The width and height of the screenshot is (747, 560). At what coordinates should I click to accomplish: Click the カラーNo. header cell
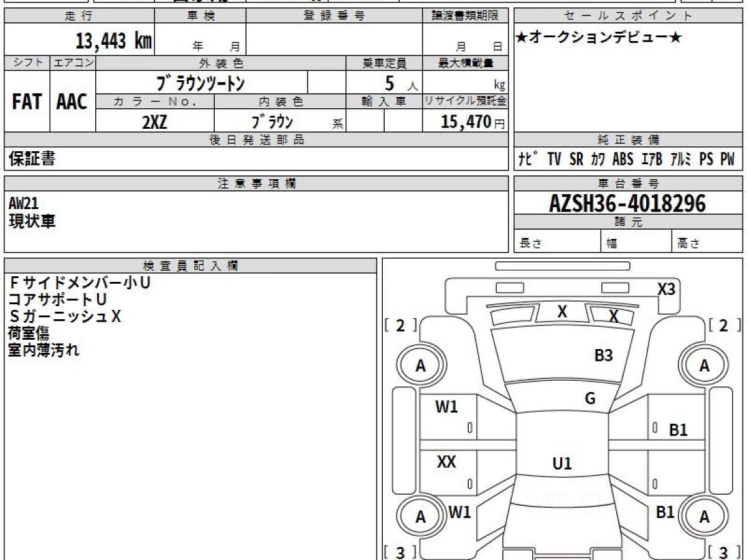click(155, 101)
